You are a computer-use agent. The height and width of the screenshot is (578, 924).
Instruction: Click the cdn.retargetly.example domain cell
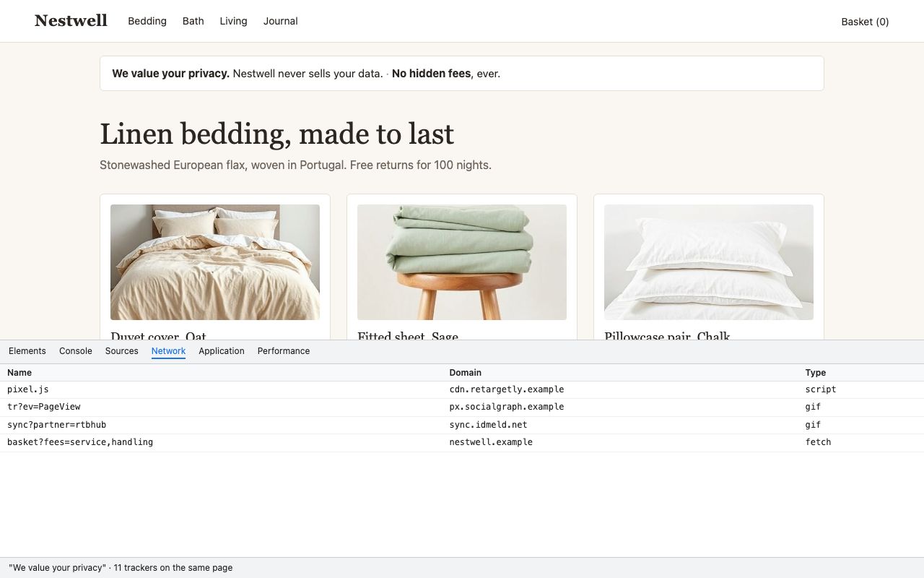coord(507,389)
